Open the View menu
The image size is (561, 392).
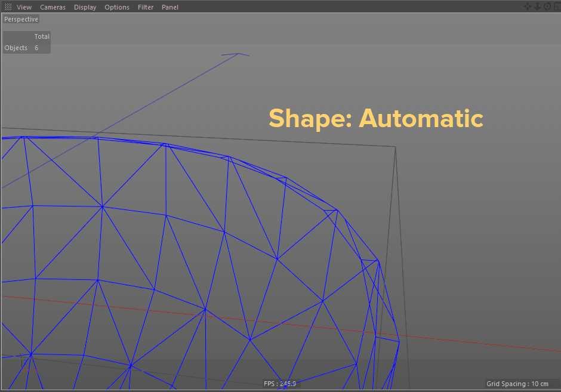pyautogui.click(x=24, y=7)
